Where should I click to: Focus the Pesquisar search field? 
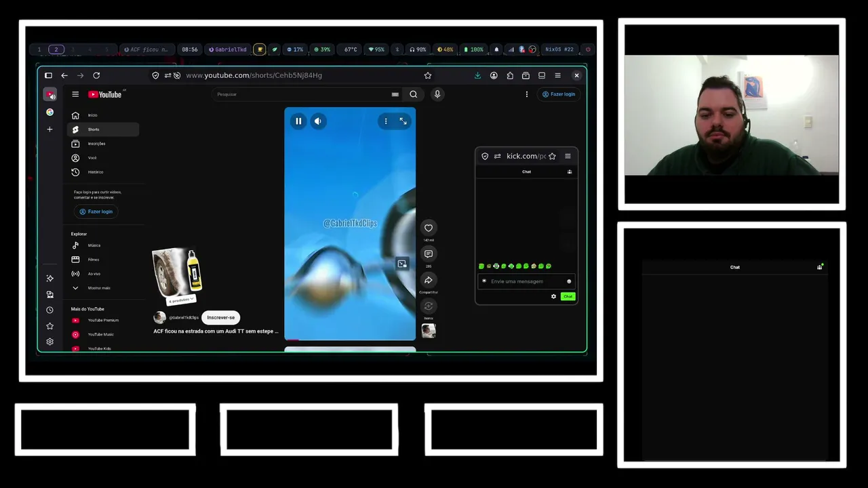302,94
